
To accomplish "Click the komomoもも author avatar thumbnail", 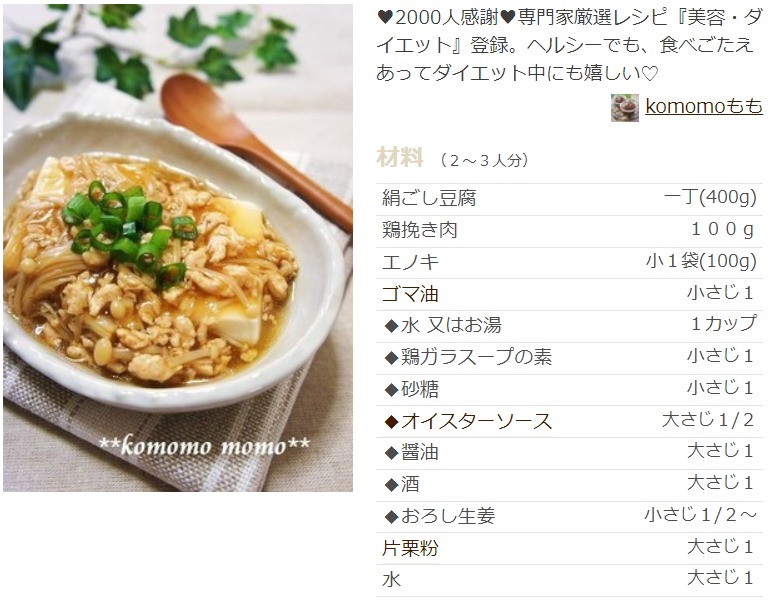I will 624,108.
